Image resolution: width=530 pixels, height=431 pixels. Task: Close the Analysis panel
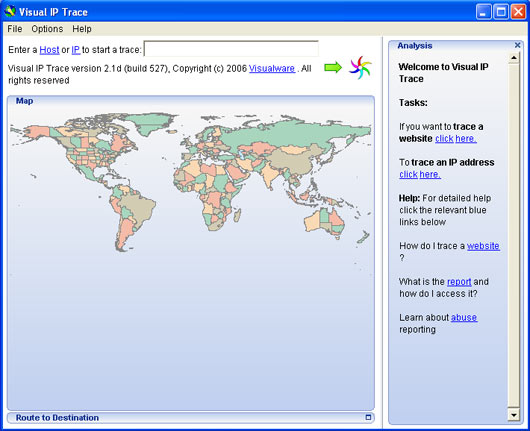pos(517,45)
